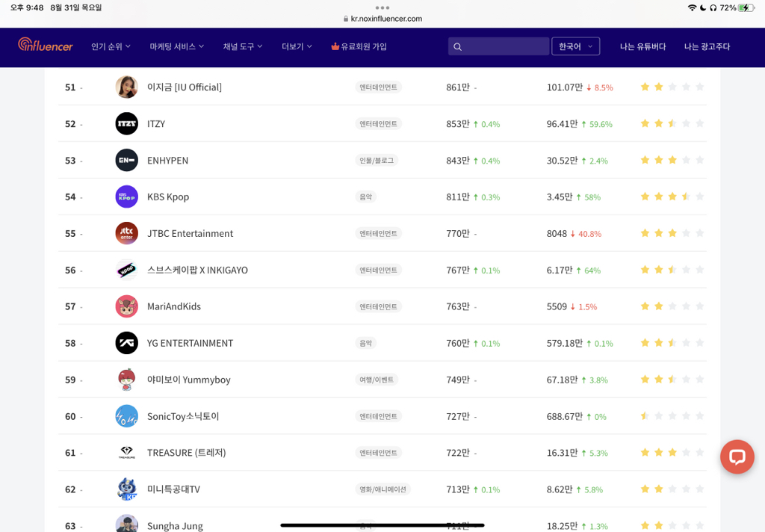Click average views 8048 for JTBC Entertainment

coord(557,234)
